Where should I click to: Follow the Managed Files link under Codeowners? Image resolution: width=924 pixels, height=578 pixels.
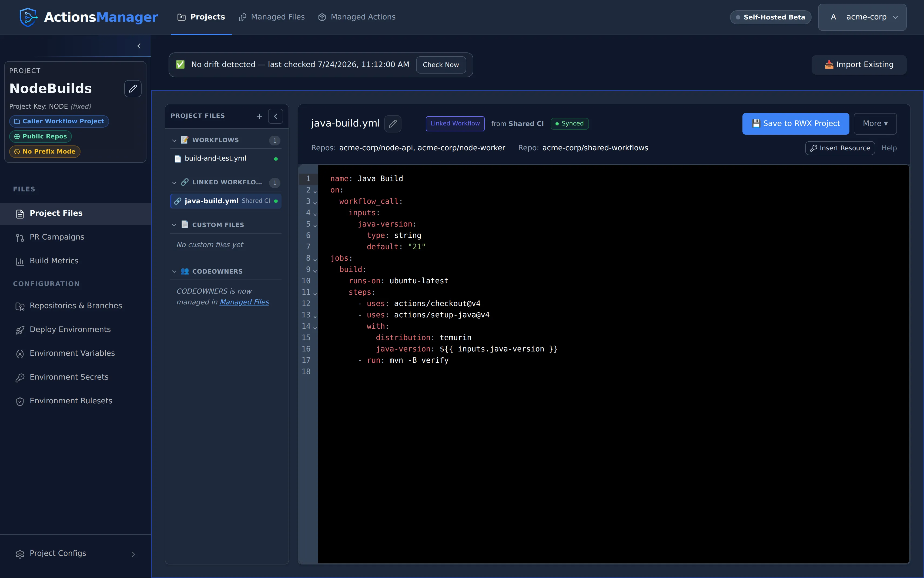click(x=244, y=302)
